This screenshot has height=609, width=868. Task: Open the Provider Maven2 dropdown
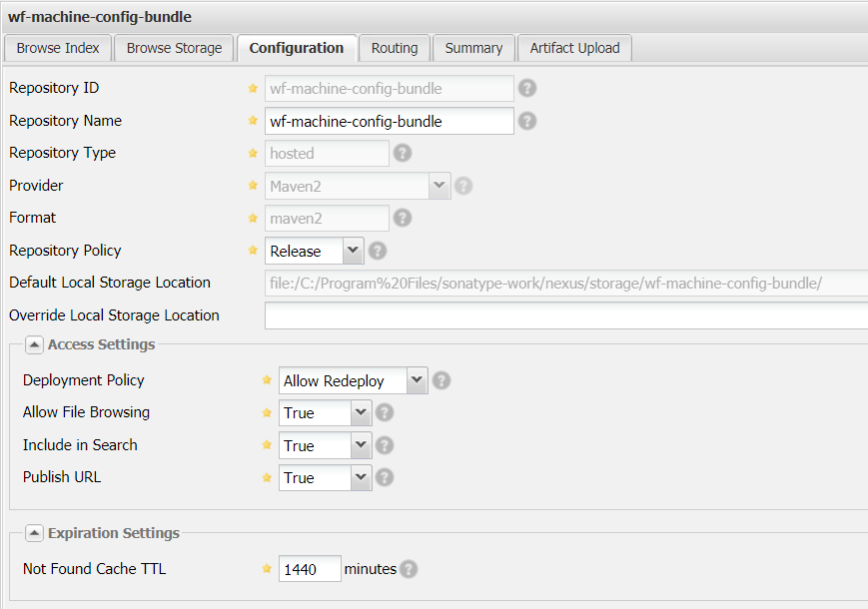439,186
